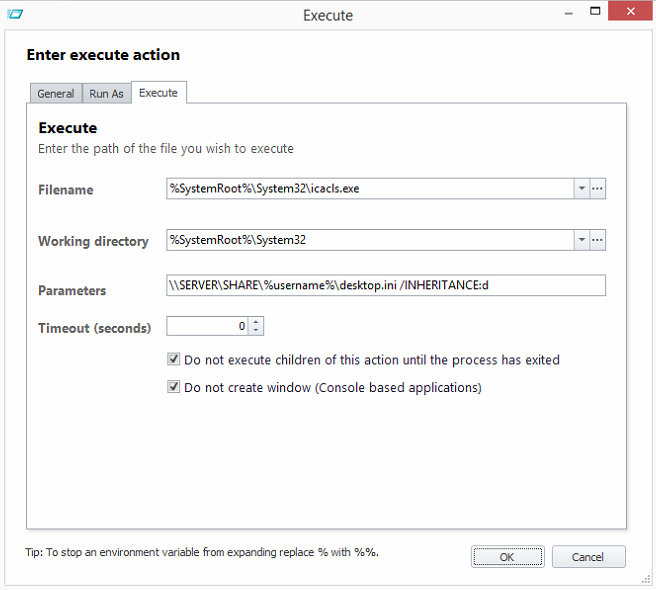Viewport: 656px width, 590px height.
Task: Browse for Filename using the ellipsis button
Action: 598,188
